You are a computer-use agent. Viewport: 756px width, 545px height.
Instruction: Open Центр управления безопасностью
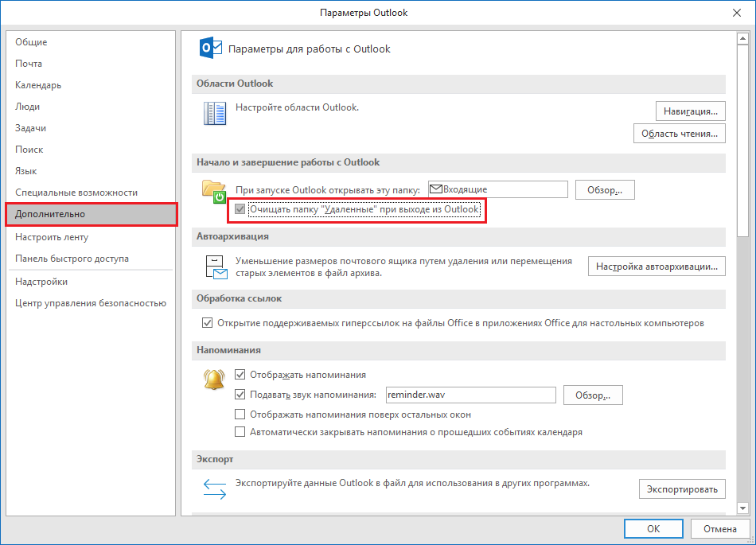click(91, 303)
